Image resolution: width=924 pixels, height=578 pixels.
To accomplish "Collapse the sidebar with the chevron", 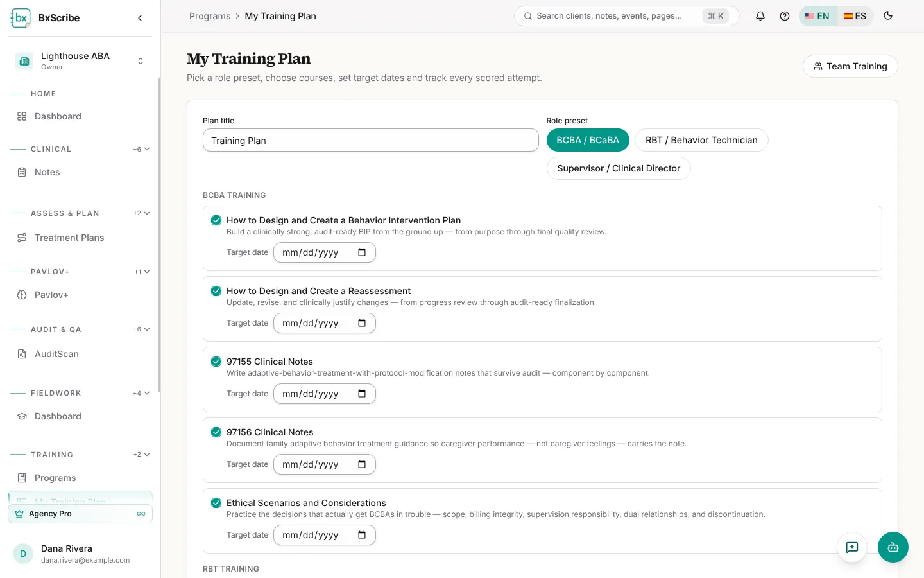I will [x=140, y=18].
